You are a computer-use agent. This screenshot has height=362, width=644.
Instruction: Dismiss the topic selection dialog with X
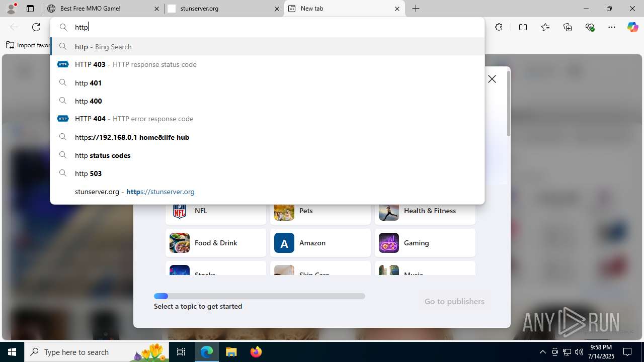[492, 79]
